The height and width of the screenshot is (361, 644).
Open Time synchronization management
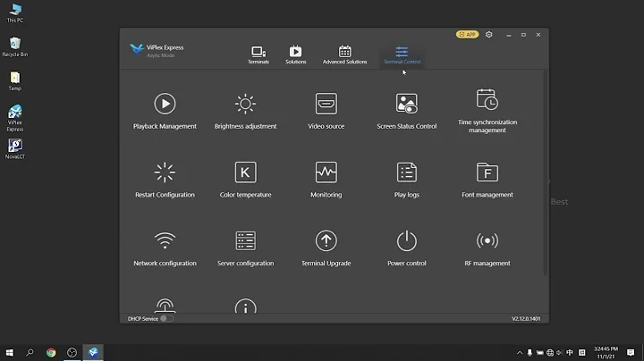(487, 111)
